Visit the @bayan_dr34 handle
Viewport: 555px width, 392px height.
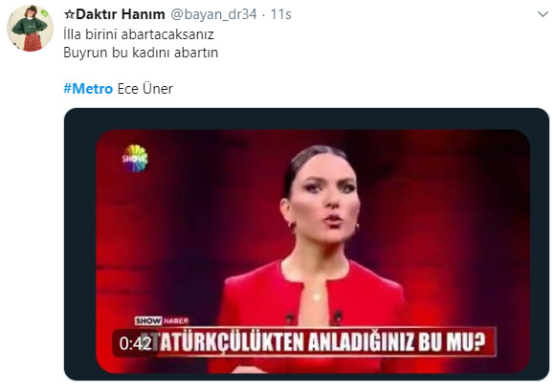click(x=213, y=14)
